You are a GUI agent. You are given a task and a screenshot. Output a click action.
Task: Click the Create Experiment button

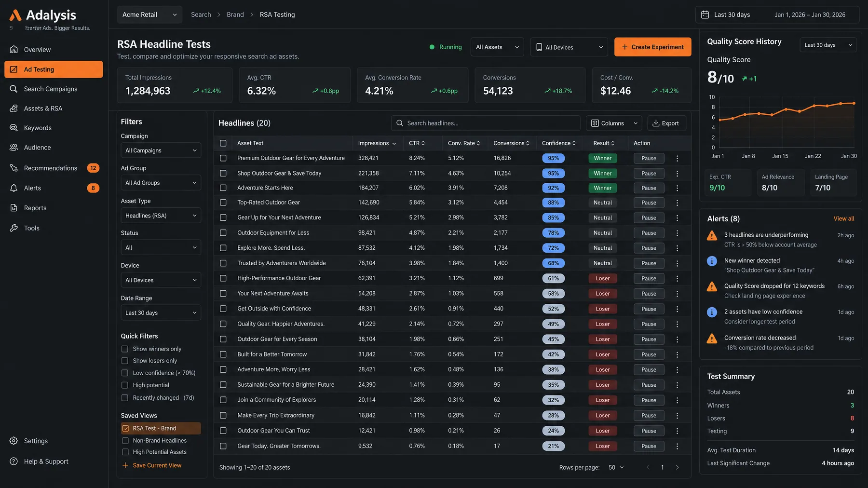click(x=652, y=47)
